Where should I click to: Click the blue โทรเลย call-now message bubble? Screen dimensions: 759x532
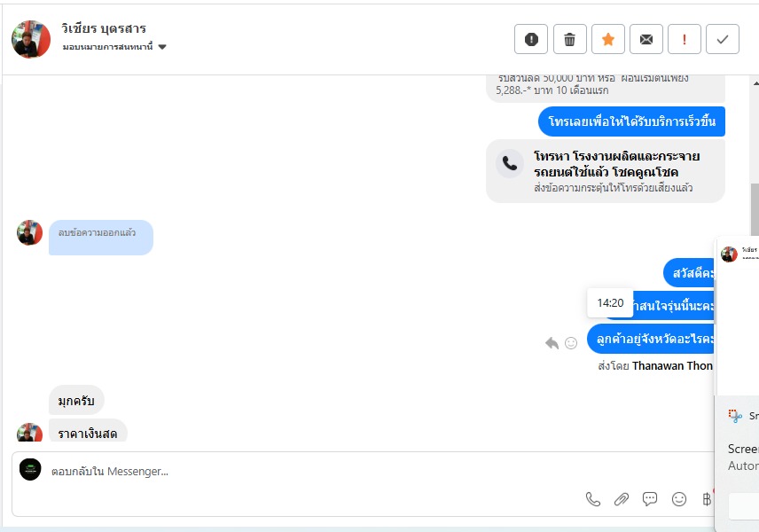(631, 121)
